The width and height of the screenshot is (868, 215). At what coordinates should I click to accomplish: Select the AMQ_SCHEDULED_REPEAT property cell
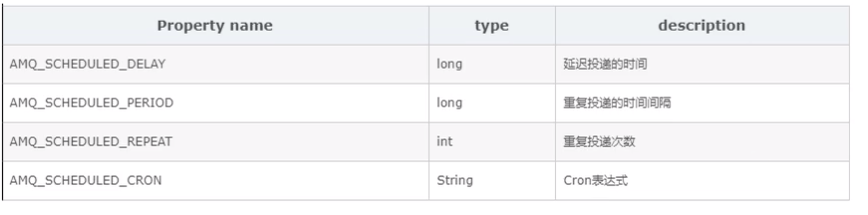tap(91, 142)
